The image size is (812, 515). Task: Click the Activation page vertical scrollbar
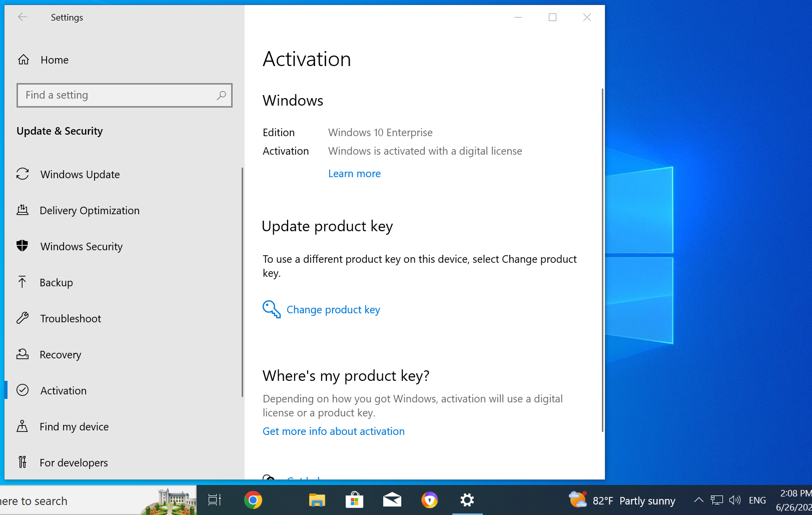pos(602,260)
